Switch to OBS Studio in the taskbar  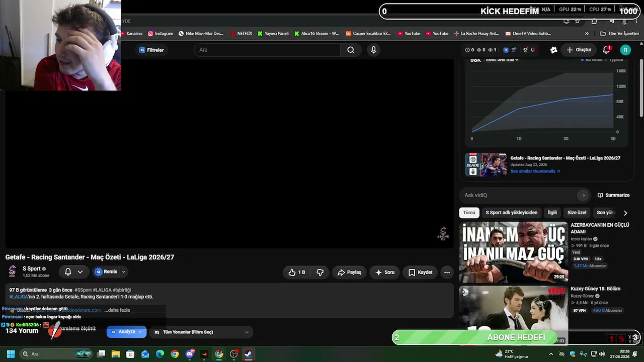click(233, 354)
